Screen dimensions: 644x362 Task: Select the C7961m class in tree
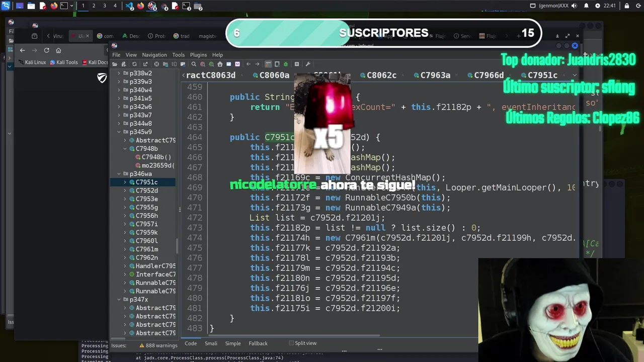coord(147,249)
